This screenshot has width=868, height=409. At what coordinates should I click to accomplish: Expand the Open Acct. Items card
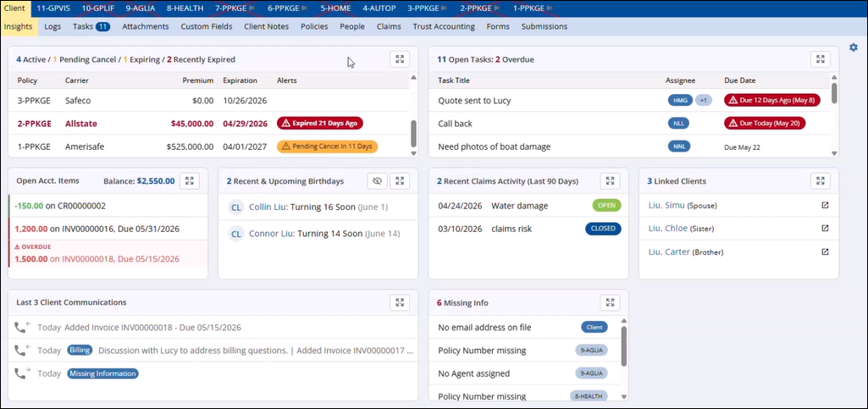click(190, 181)
